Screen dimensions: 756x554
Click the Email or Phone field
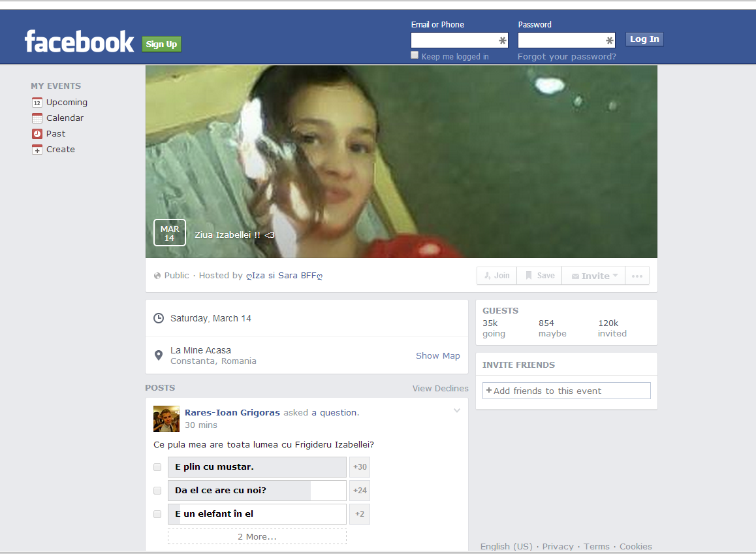454,41
